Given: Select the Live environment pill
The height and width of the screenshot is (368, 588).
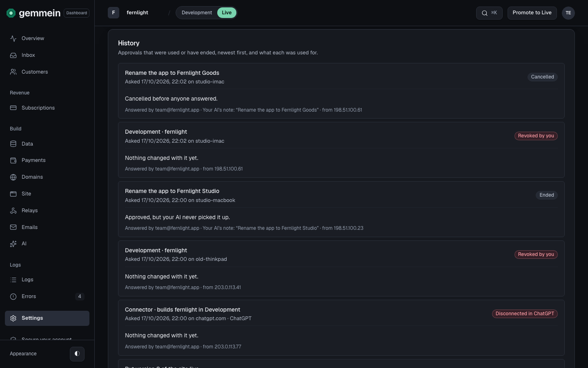Looking at the screenshot, I should [227, 13].
